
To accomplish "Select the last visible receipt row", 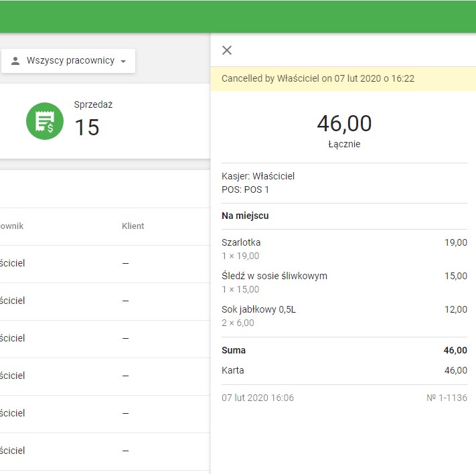I will (100, 451).
